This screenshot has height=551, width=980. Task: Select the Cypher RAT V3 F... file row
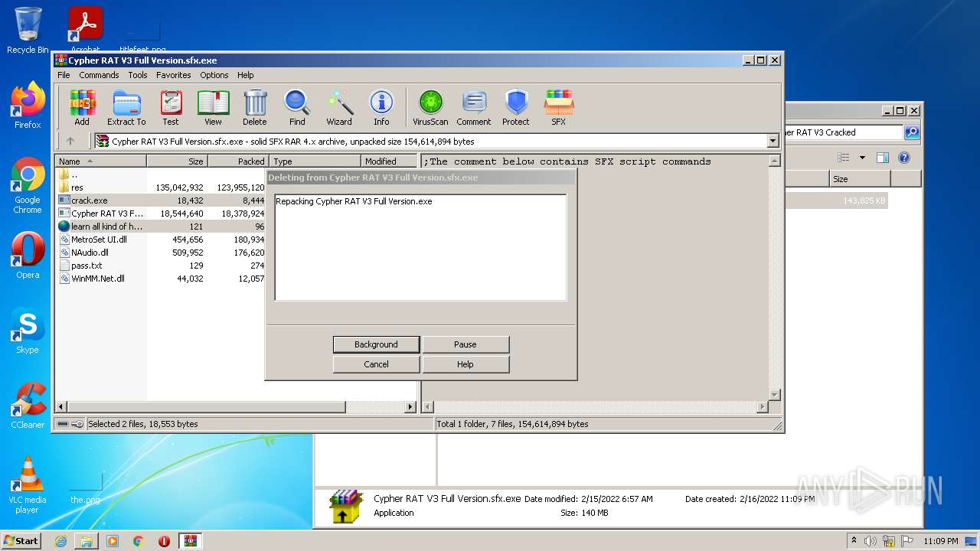click(161, 214)
